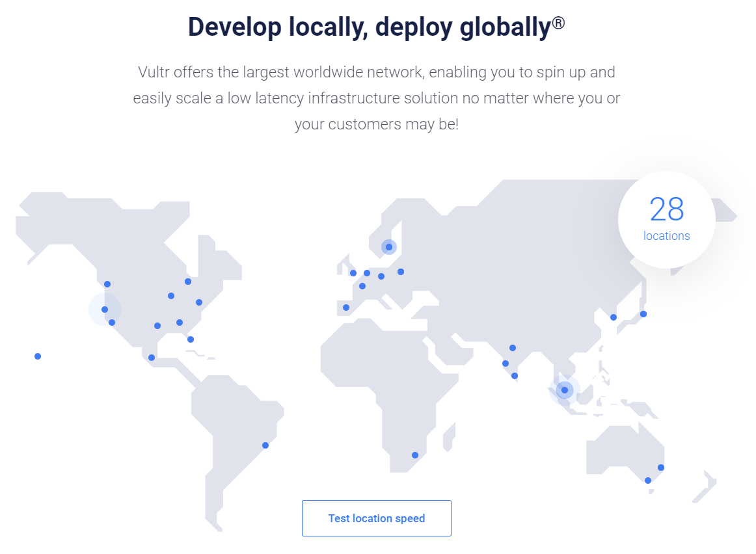Select the Tokyo dot in Japan
The height and width of the screenshot is (554, 756).
point(643,314)
